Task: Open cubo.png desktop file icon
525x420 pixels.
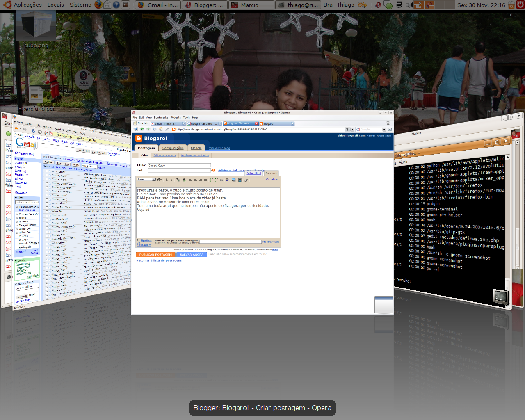Action: 36,29
